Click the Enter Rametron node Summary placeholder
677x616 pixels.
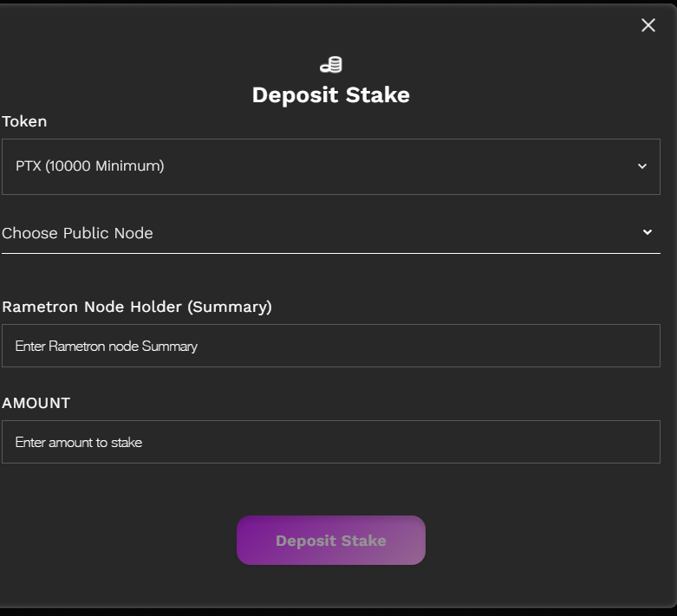[x=107, y=346]
